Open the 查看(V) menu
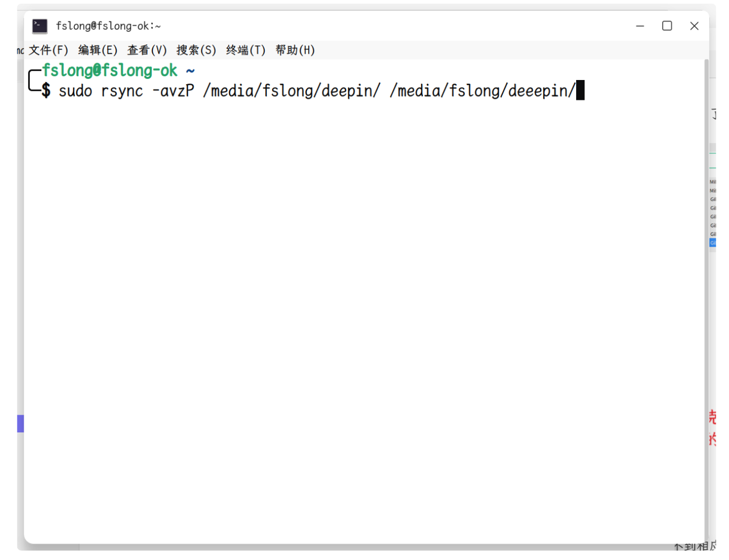This screenshot has height=560, width=729. (x=147, y=50)
